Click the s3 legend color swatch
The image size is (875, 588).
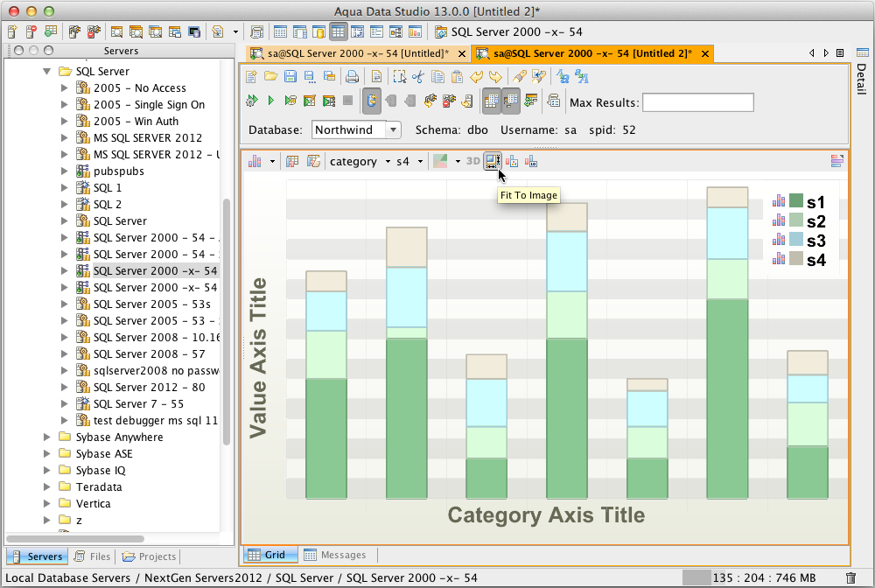(796, 240)
